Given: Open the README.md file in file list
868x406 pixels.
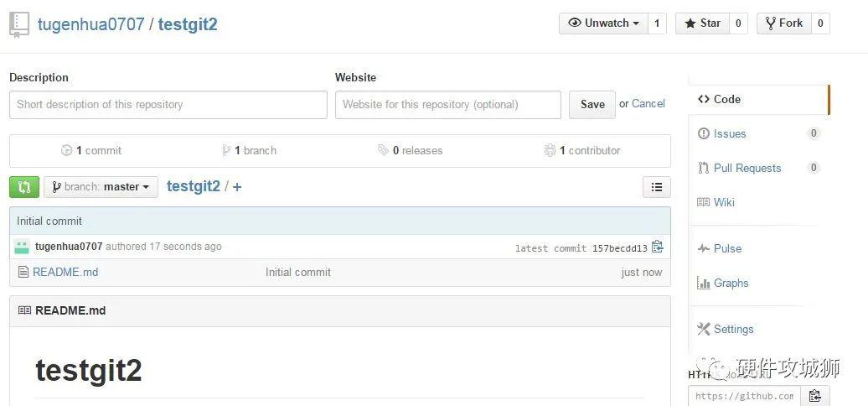Looking at the screenshot, I should coord(65,272).
